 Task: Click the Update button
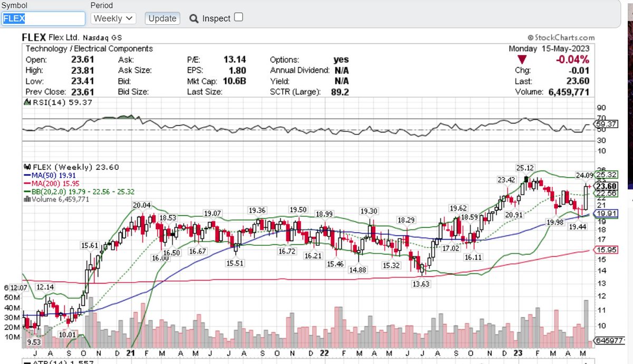click(162, 18)
